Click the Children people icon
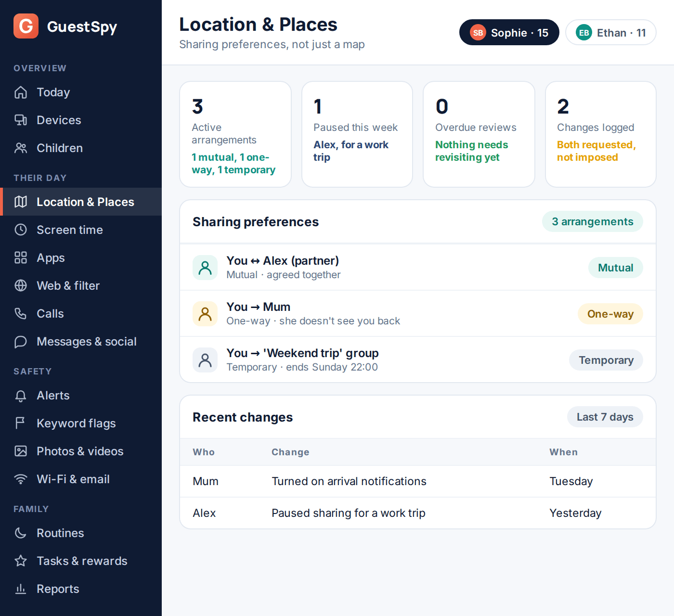The height and width of the screenshot is (616, 674). [x=21, y=148]
